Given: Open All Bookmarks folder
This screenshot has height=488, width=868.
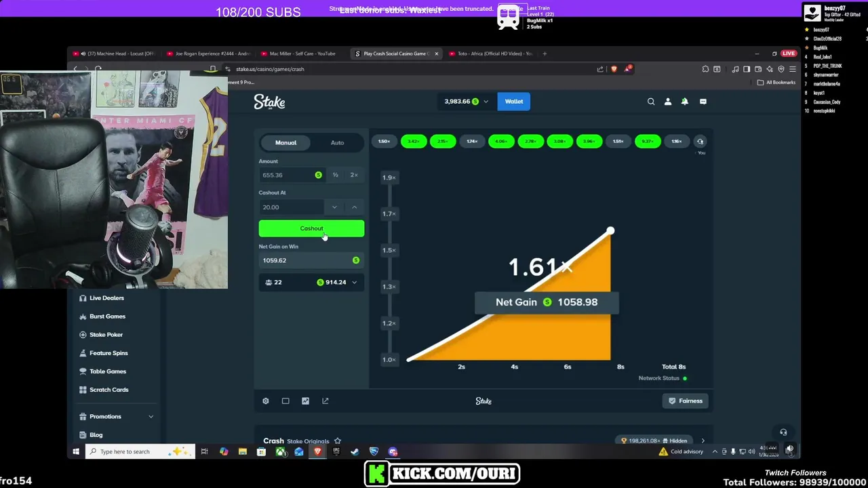Looking at the screenshot, I should coord(776,83).
